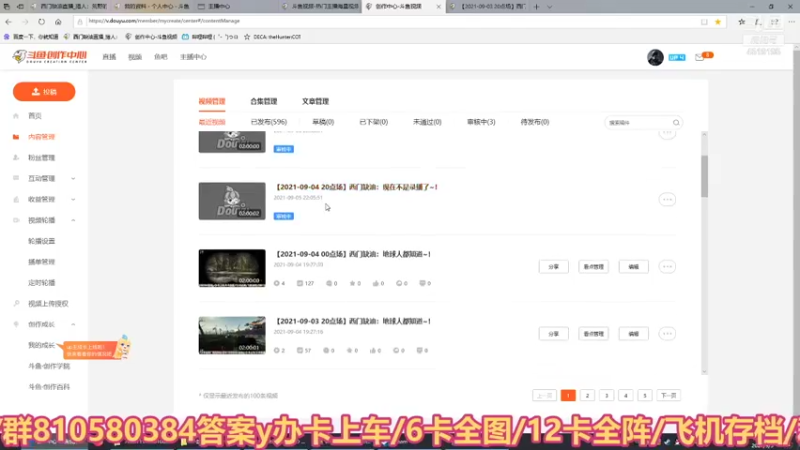
Task: Open more options for 2021-09-04 00点场 video
Action: tap(667, 267)
